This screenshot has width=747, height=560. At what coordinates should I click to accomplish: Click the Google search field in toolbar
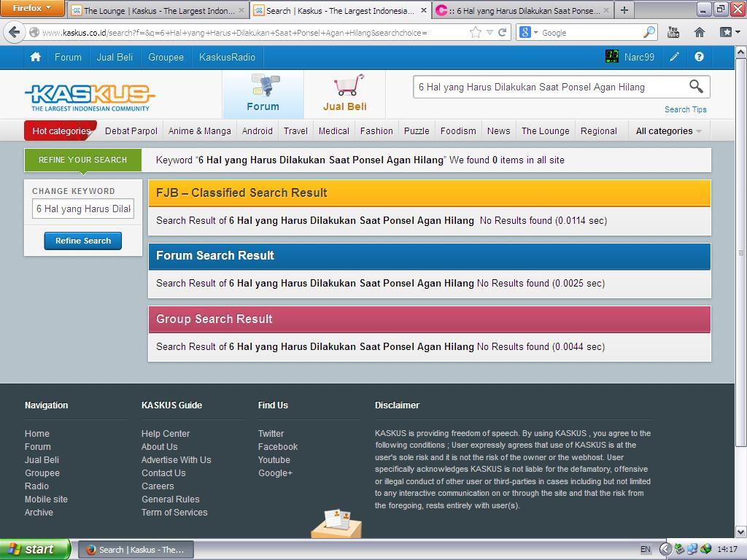(591, 32)
